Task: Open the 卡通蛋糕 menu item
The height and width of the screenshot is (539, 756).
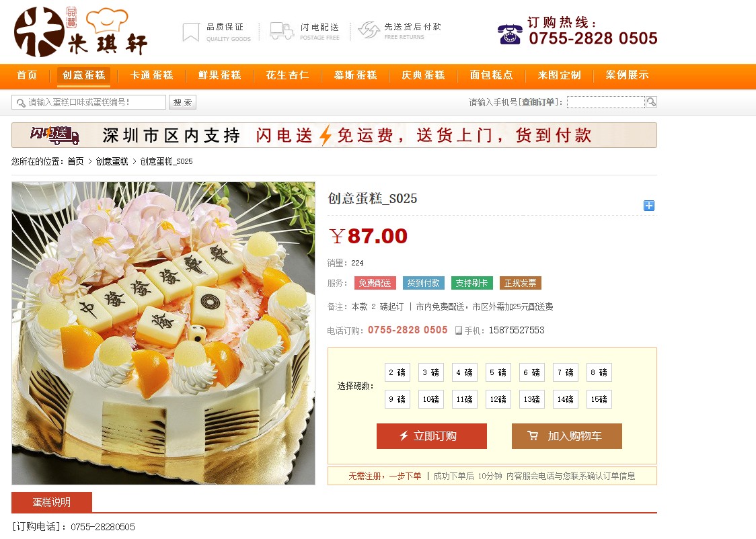Action: [152, 75]
